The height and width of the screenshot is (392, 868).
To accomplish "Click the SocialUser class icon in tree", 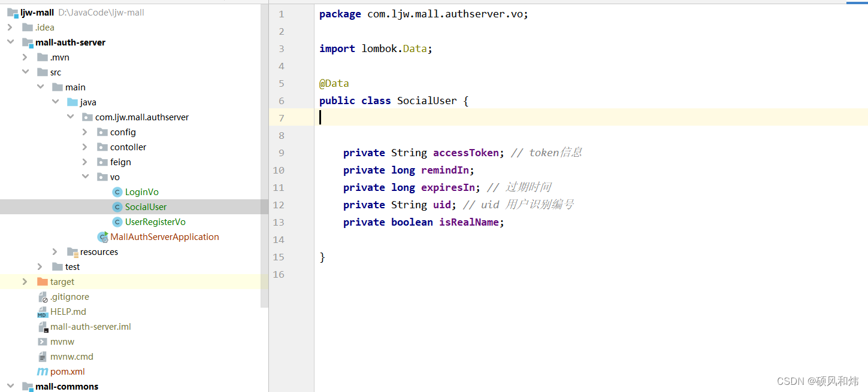I will click(117, 206).
